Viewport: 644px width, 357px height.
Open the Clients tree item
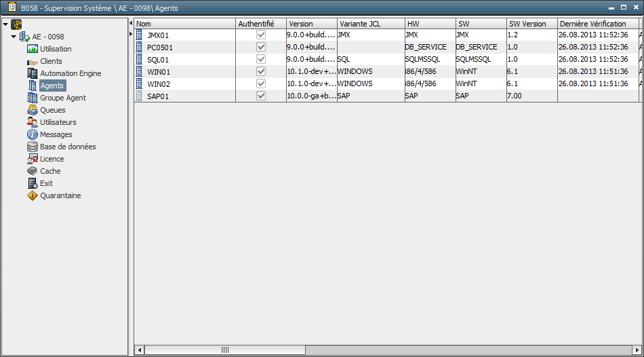[51, 61]
